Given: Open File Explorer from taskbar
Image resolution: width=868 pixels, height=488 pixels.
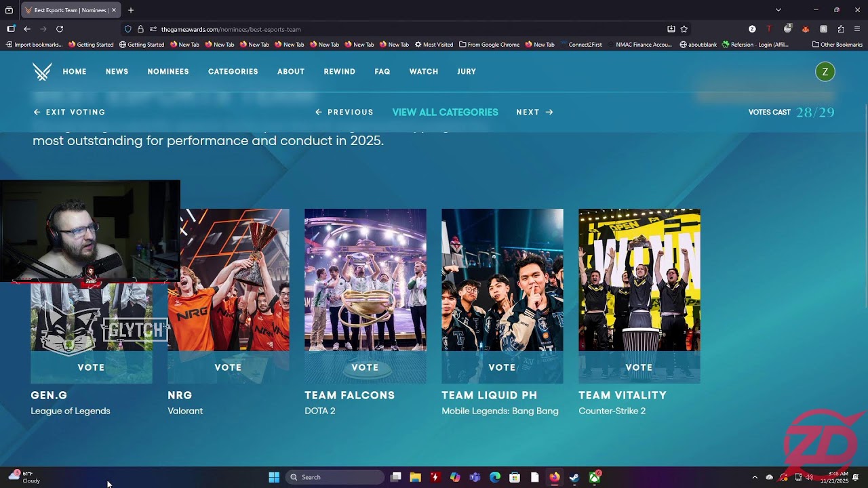Looking at the screenshot, I should (415, 477).
